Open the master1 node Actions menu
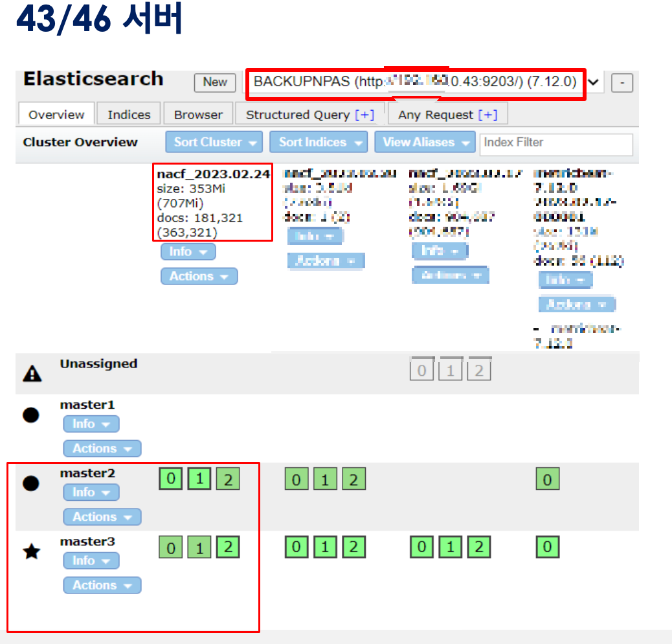This screenshot has height=644, width=672. [x=102, y=448]
